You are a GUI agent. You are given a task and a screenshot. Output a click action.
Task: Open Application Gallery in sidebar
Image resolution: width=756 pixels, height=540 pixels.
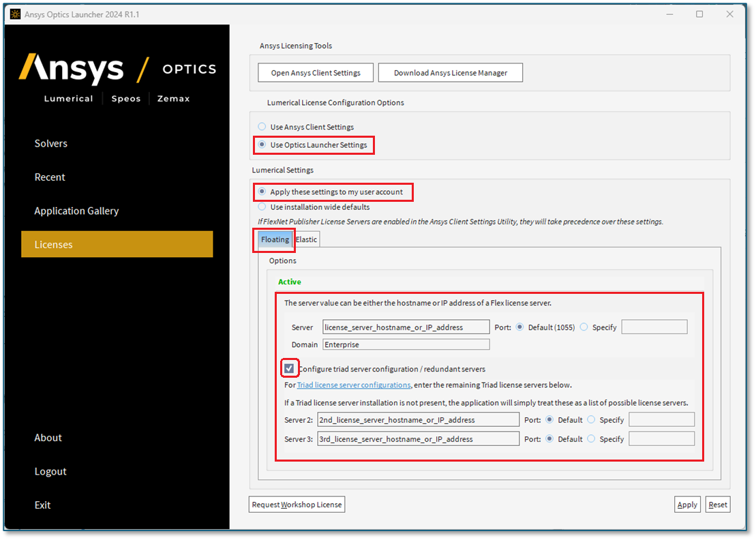coord(76,211)
